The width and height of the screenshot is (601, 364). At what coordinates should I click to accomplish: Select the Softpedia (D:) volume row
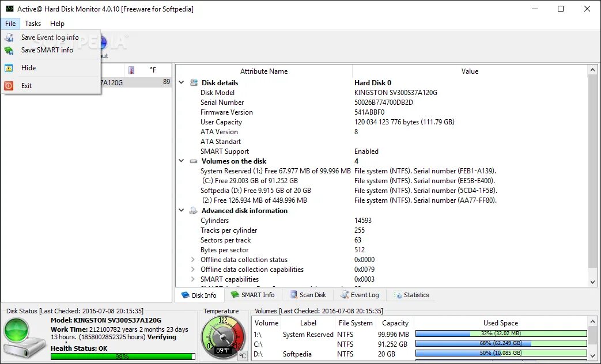pos(381,191)
